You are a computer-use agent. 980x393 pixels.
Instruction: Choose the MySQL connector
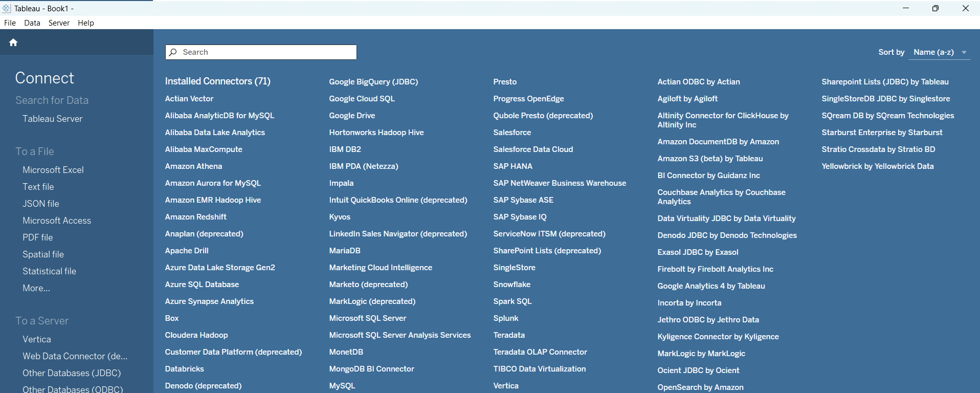[342, 386]
